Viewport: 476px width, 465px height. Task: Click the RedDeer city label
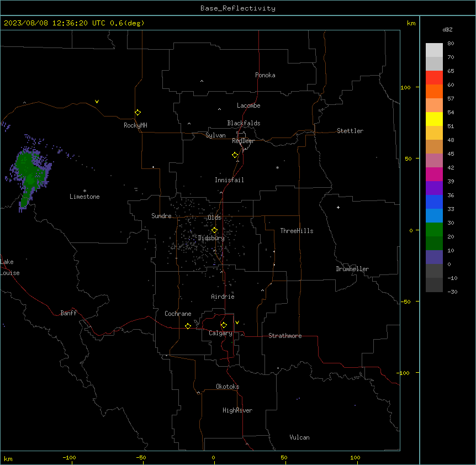(243, 141)
